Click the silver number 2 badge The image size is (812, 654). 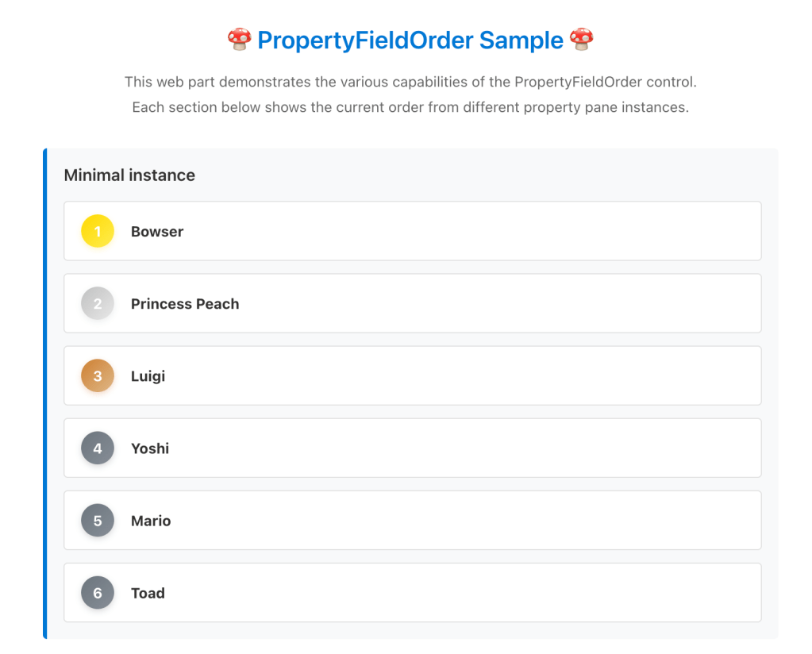click(98, 303)
